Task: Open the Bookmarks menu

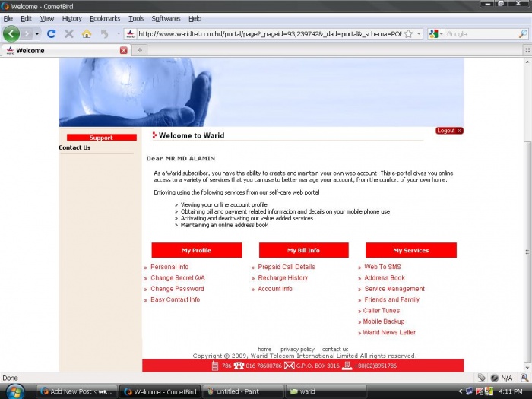Action: click(x=105, y=19)
